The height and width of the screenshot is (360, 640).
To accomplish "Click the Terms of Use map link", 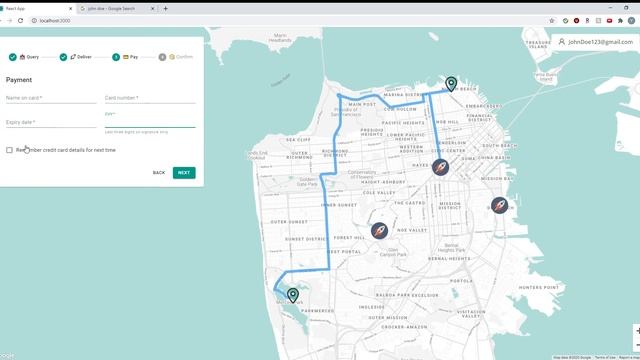I will (605, 358).
